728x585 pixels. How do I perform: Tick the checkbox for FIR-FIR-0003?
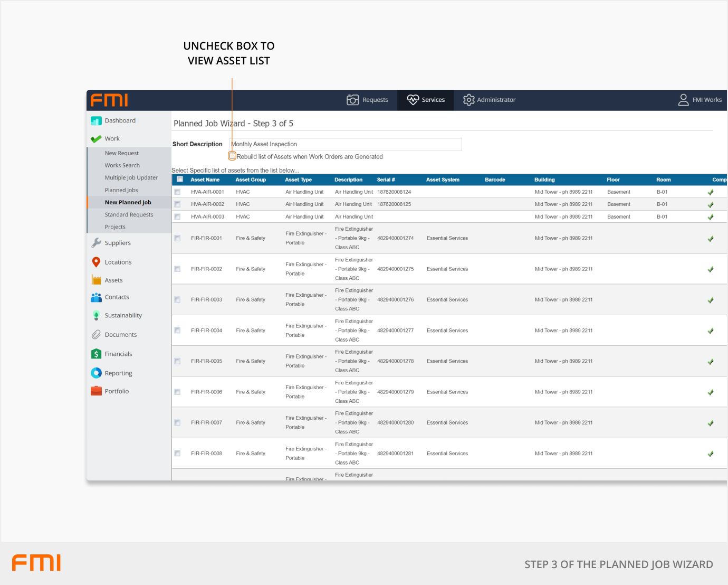[x=178, y=300]
